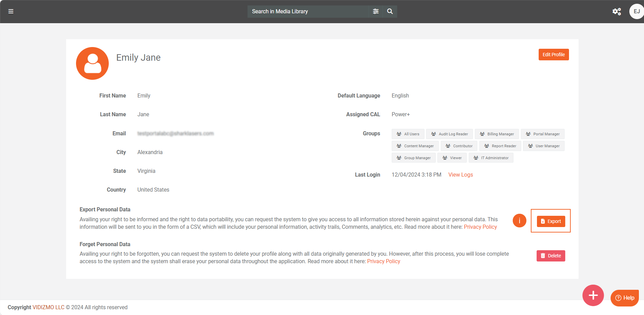Open the hamburger navigation menu
644x315 pixels.
point(11,12)
